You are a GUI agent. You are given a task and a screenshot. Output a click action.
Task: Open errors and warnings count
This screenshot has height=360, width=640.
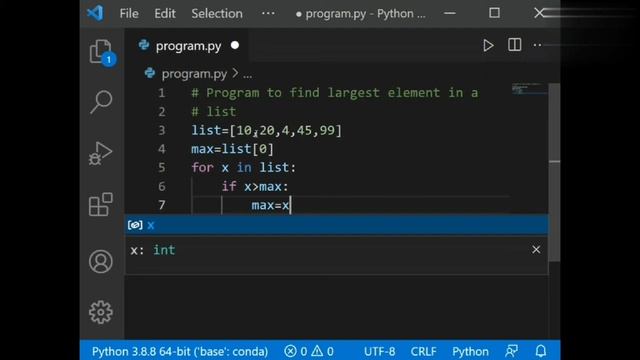click(309, 351)
